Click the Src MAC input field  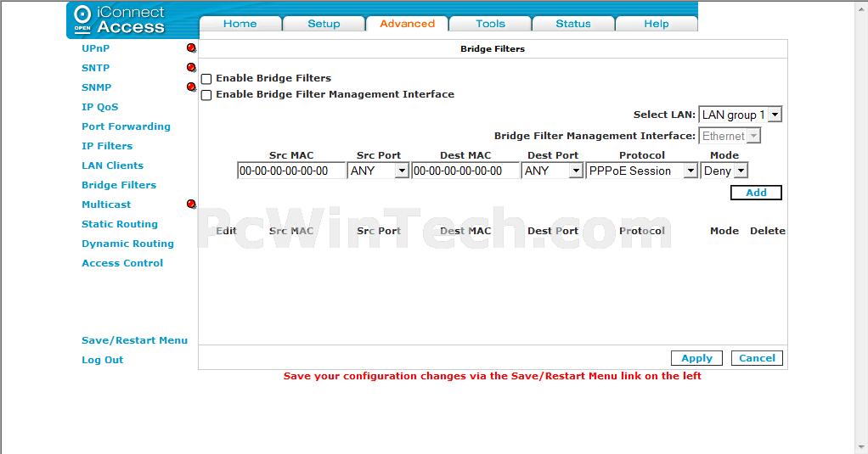click(x=291, y=171)
